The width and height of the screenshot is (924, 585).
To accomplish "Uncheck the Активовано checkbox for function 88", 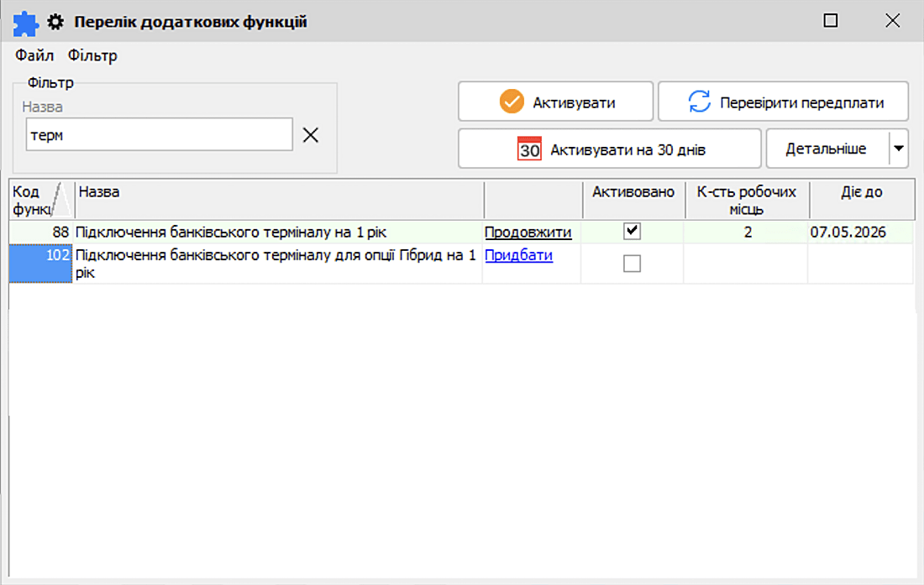I will pyautogui.click(x=632, y=232).
